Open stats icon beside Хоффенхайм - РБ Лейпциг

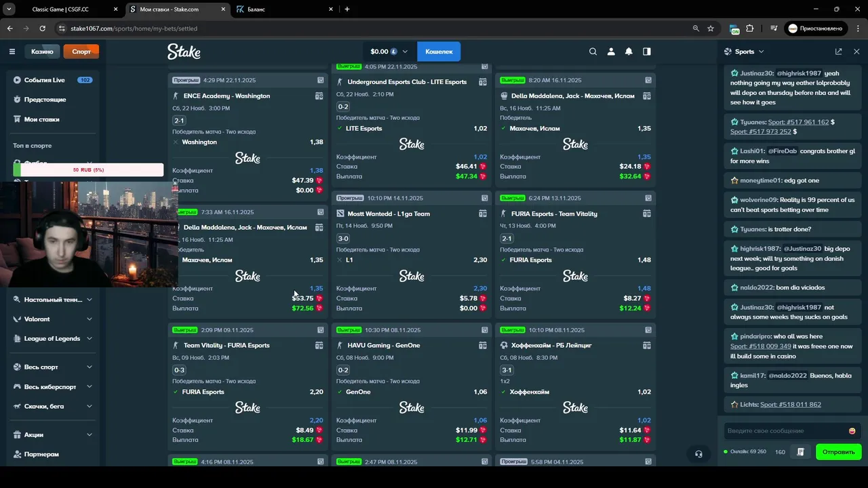click(646, 346)
